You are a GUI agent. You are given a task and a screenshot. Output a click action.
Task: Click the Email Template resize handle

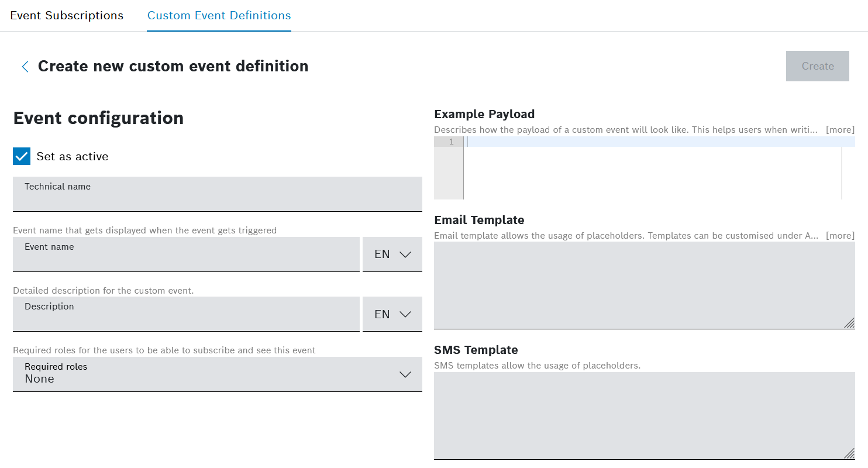(849, 323)
